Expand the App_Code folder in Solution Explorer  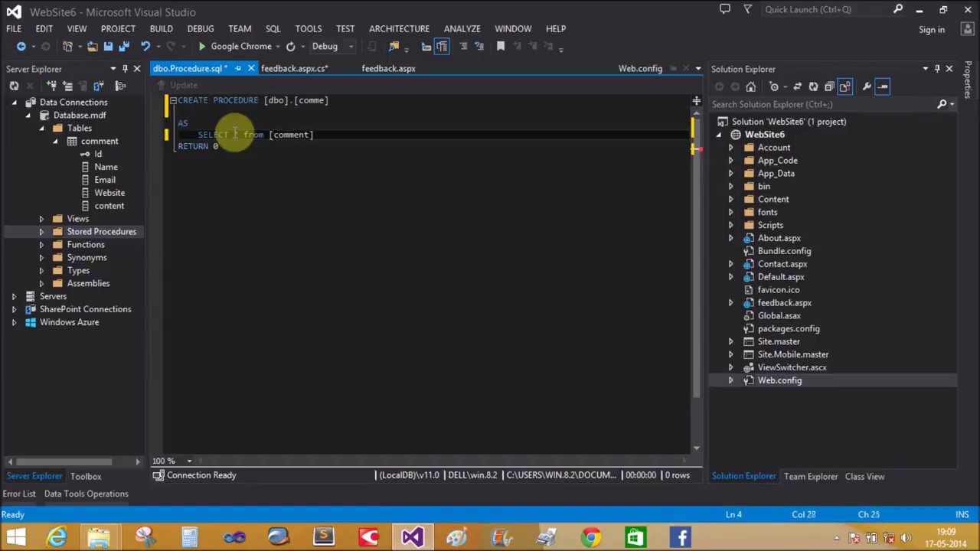click(730, 161)
